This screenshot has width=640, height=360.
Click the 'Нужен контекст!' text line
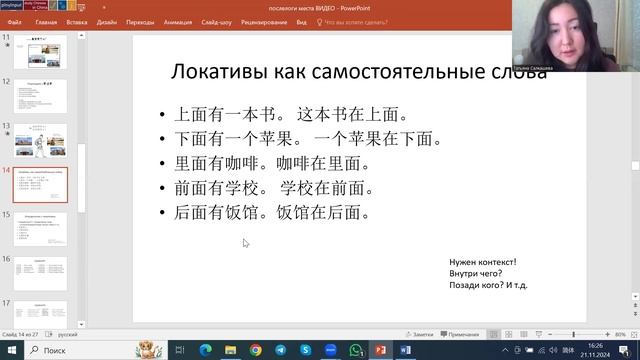point(482,262)
